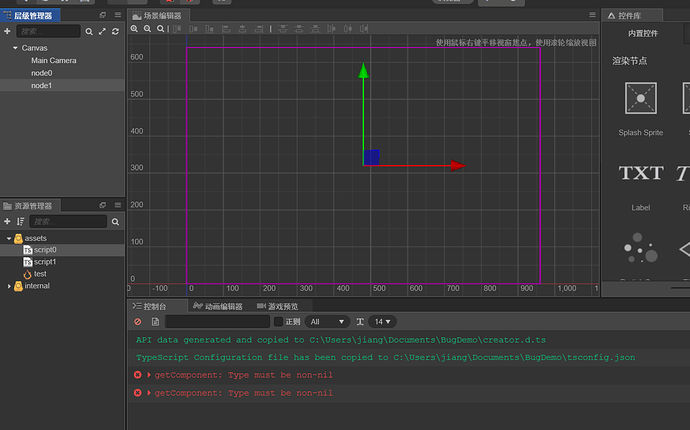The width and height of the screenshot is (690, 430).
Task: Open the scene editor panel menu
Action: tap(592, 15)
